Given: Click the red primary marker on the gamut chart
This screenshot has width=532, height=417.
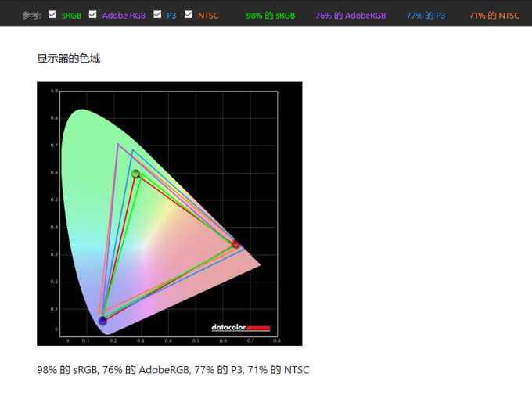Looking at the screenshot, I should 235,244.
